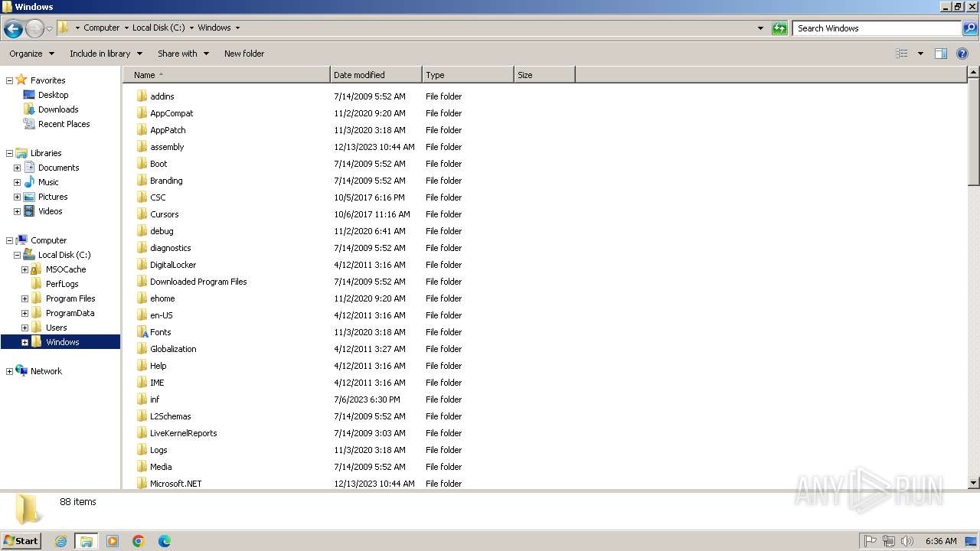Click in the Search Windows field
The image size is (980, 551).
(x=877, y=28)
